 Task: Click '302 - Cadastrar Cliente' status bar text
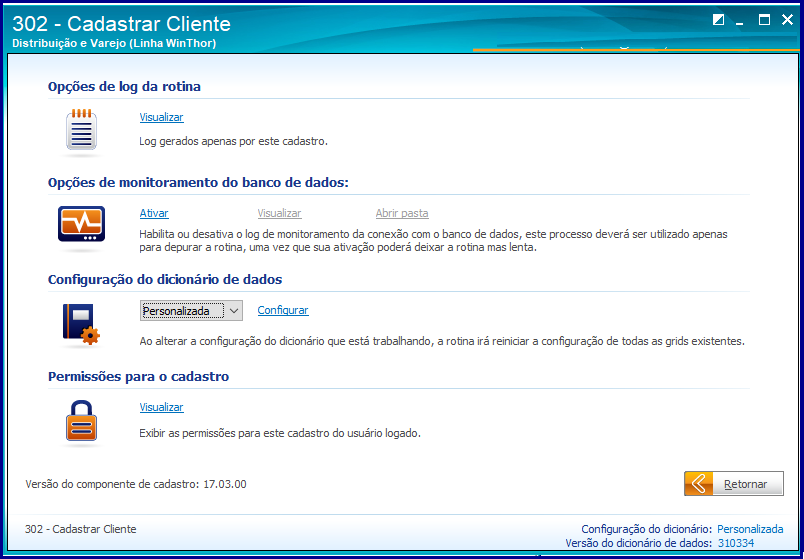tap(81, 529)
